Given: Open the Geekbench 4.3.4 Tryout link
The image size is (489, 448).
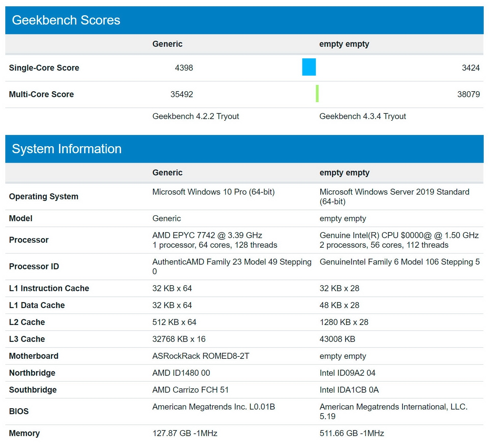Looking at the screenshot, I should click(363, 116).
